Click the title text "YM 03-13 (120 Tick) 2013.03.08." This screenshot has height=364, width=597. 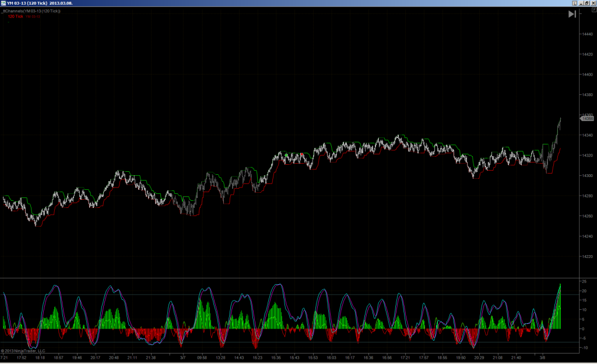(x=40, y=3)
